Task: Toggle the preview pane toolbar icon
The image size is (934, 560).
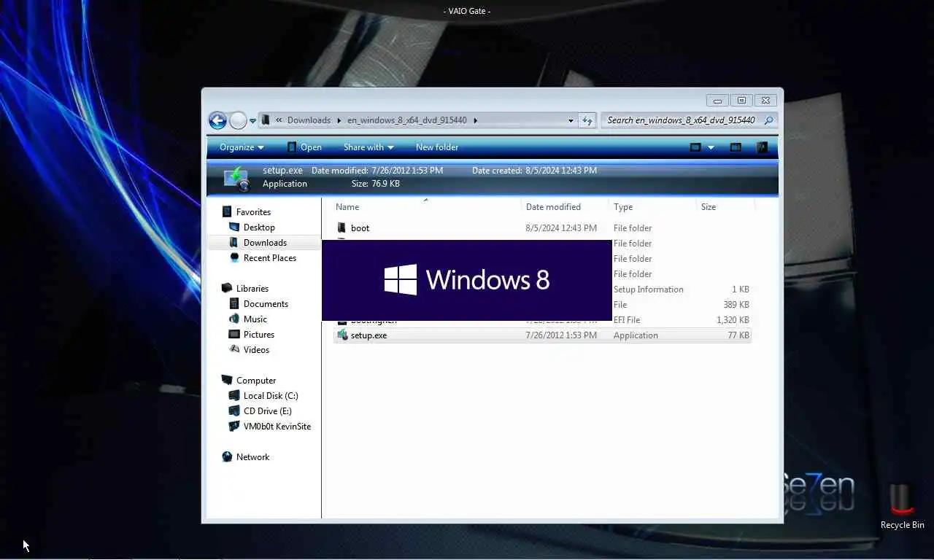Action: [736, 147]
